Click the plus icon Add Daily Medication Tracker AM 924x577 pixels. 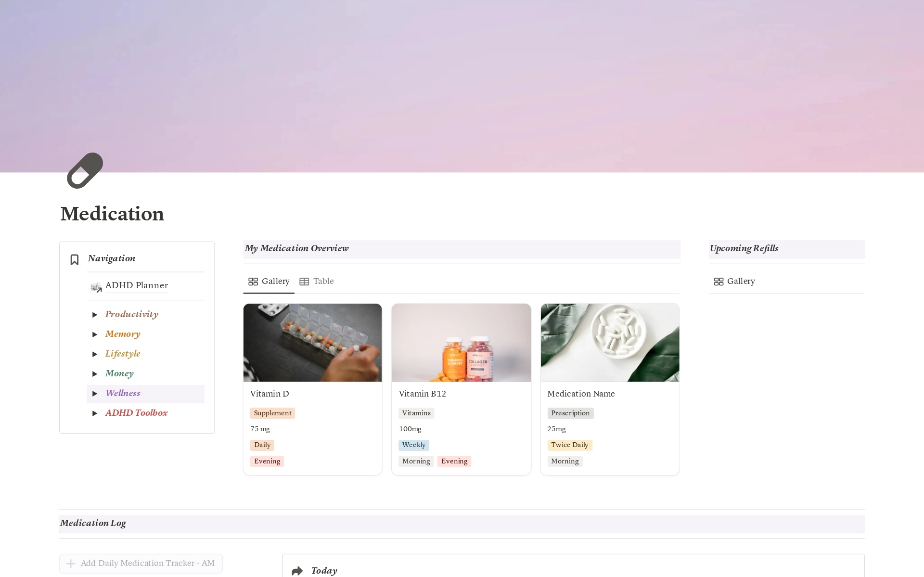pos(70,564)
